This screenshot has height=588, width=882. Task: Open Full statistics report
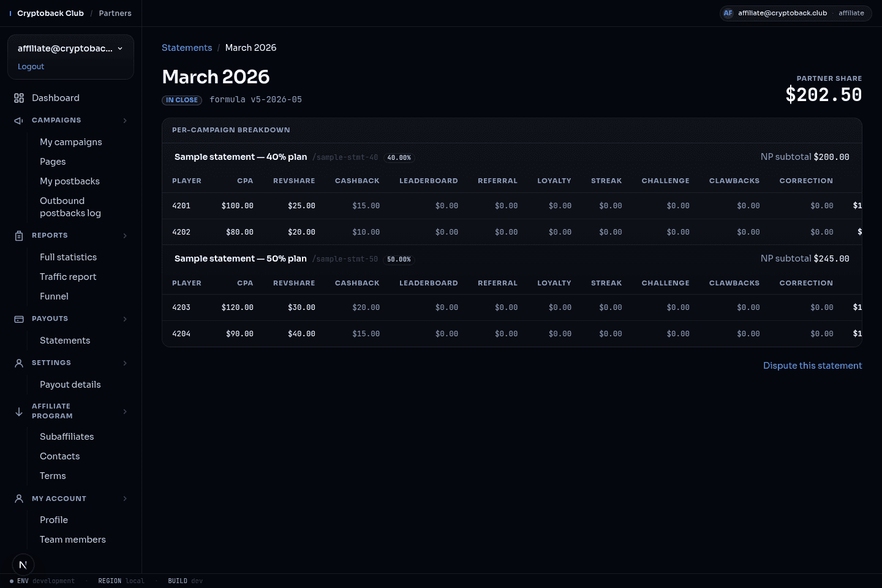click(69, 257)
